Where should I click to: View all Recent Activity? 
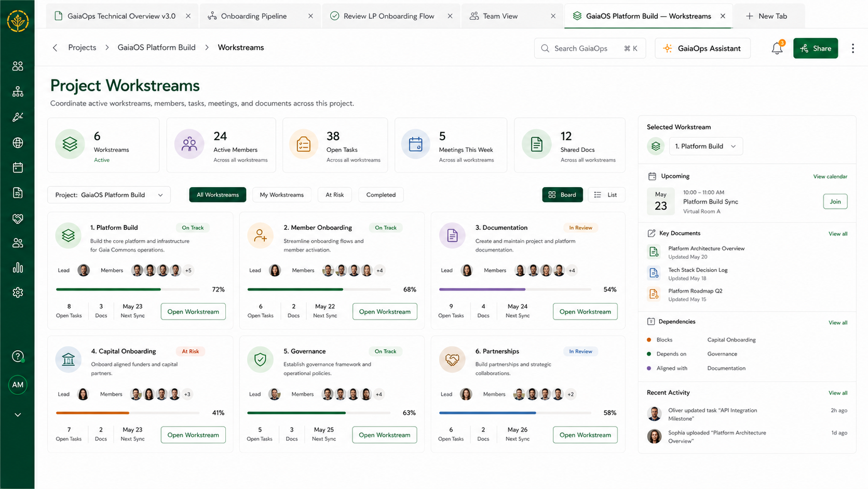point(838,393)
